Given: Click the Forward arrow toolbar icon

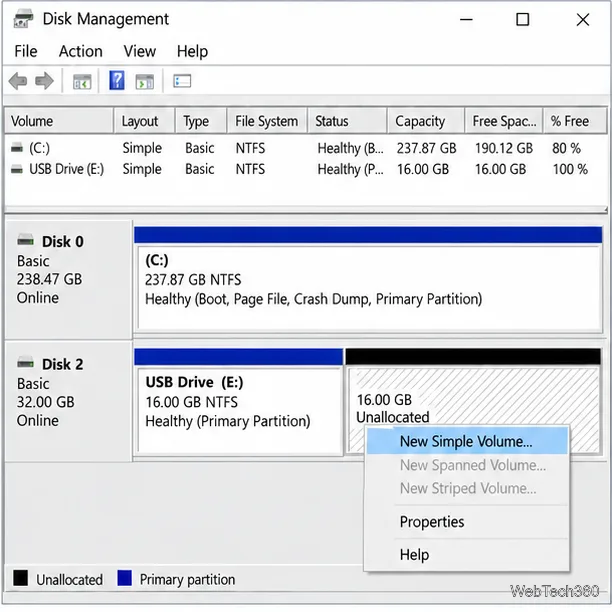Looking at the screenshot, I should point(44,82).
